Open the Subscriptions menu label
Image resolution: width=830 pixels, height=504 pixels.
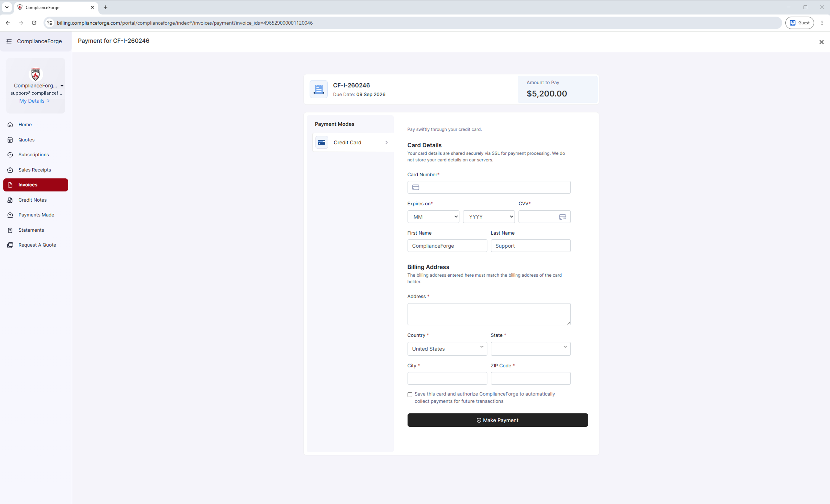(34, 155)
